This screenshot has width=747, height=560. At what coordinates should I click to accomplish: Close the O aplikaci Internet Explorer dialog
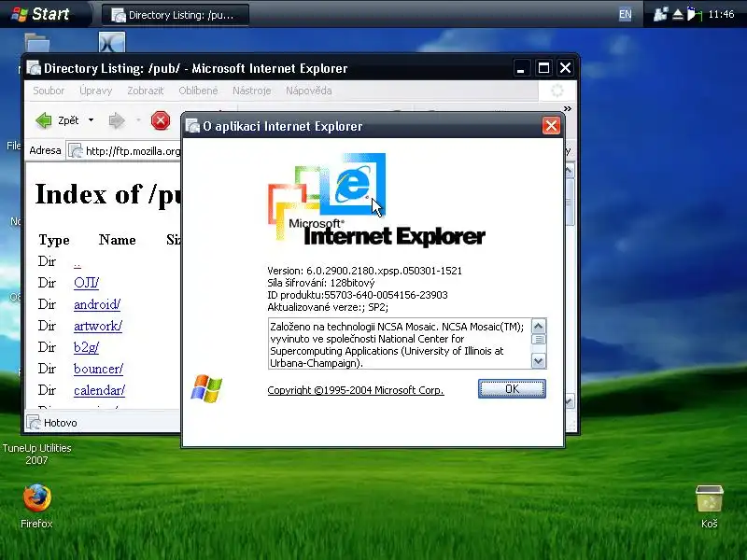551,126
